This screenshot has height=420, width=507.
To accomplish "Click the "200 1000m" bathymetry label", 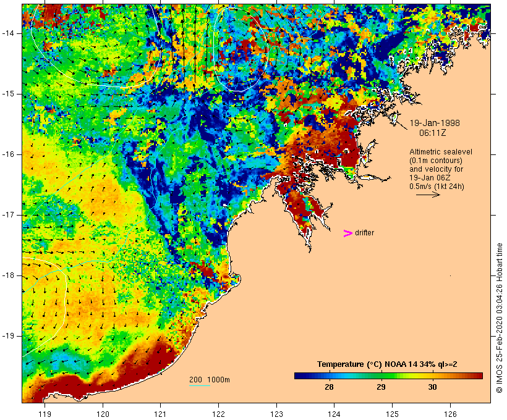I will (x=210, y=380).
